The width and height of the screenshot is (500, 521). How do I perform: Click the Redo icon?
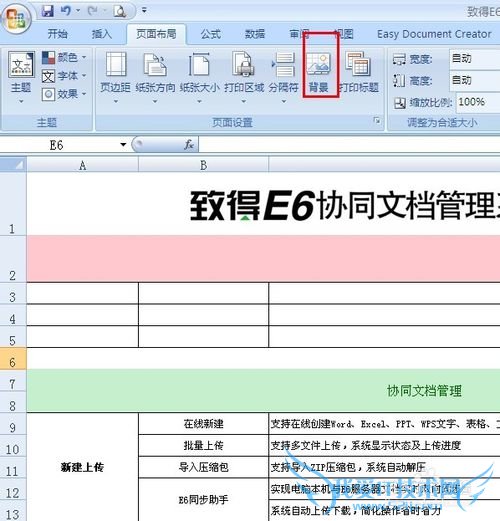93,11
